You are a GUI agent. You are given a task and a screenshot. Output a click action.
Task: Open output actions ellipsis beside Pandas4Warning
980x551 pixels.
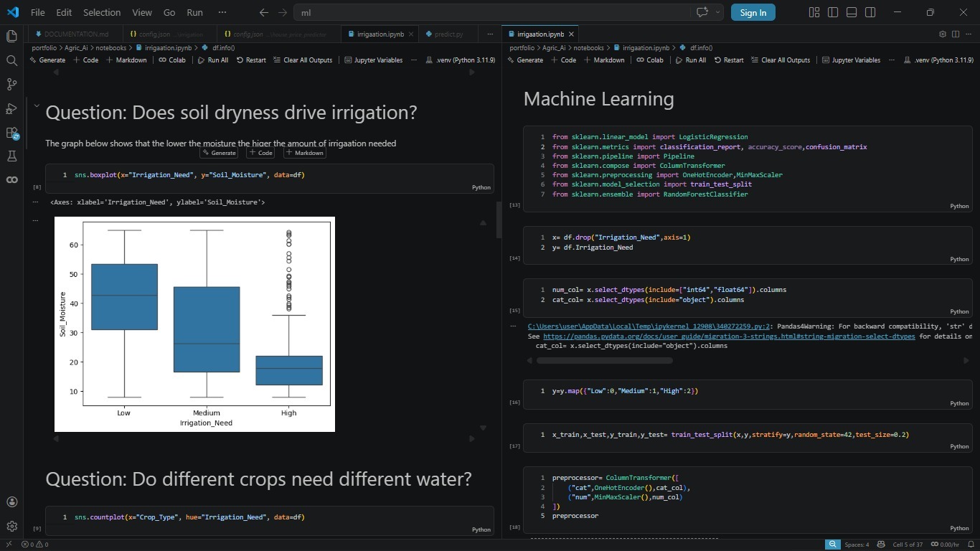click(512, 326)
